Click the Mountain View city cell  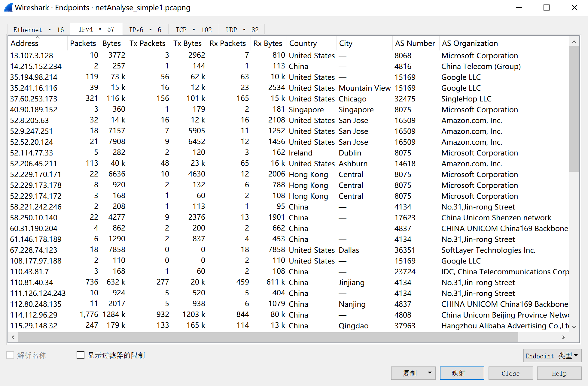click(365, 88)
